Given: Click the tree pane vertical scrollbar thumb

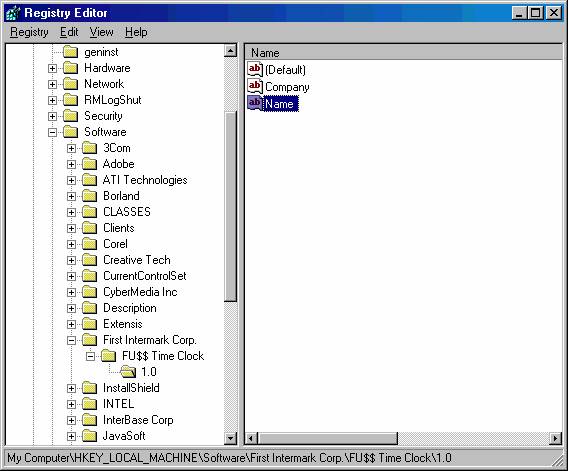Looking at the screenshot, I should pyautogui.click(x=230, y=206).
